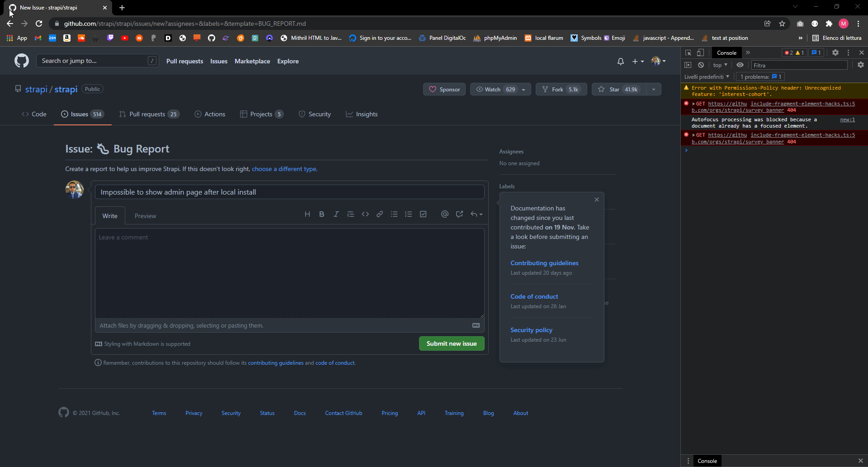Open the Pull requests repository tab

pos(149,114)
